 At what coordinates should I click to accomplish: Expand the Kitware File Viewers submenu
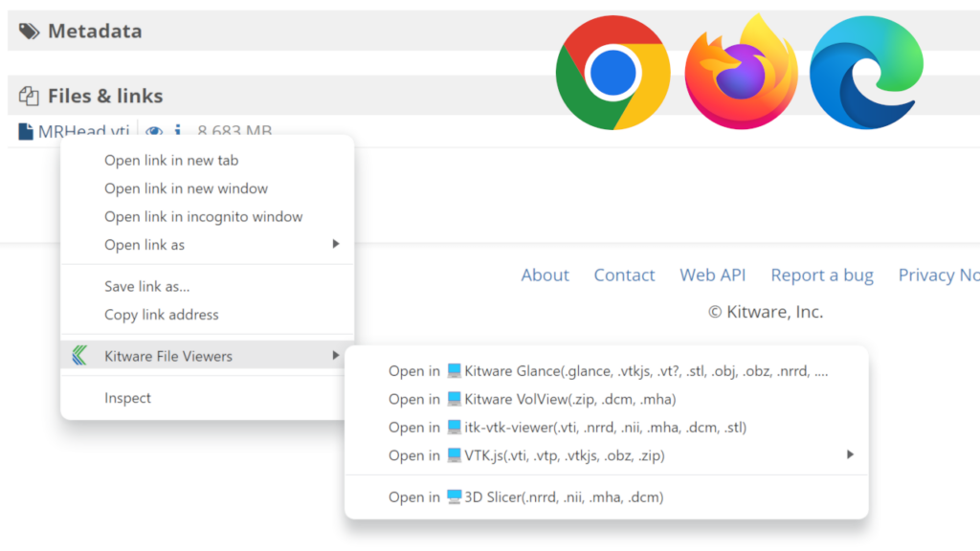[168, 355]
